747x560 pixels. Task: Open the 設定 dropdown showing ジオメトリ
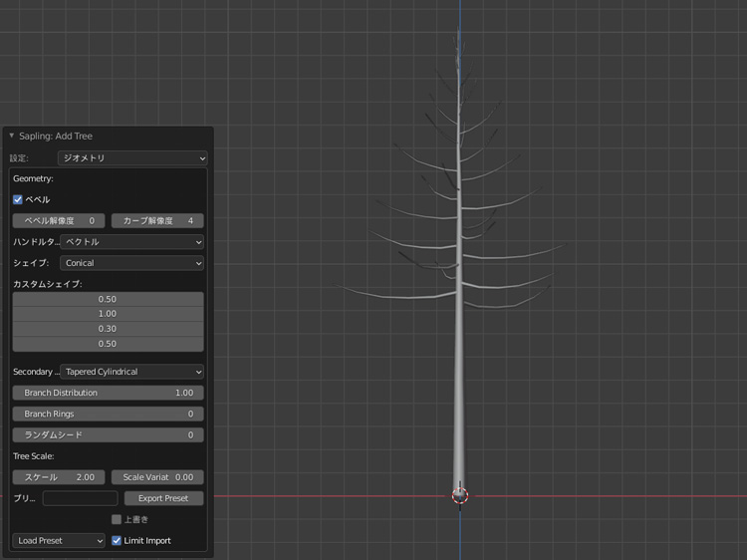(132, 157)
